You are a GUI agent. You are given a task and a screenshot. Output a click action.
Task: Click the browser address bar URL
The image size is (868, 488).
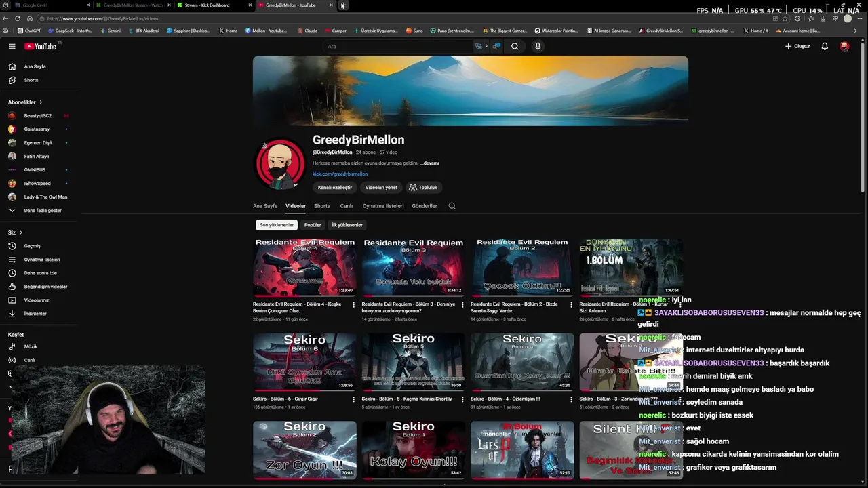click(103, 18)
